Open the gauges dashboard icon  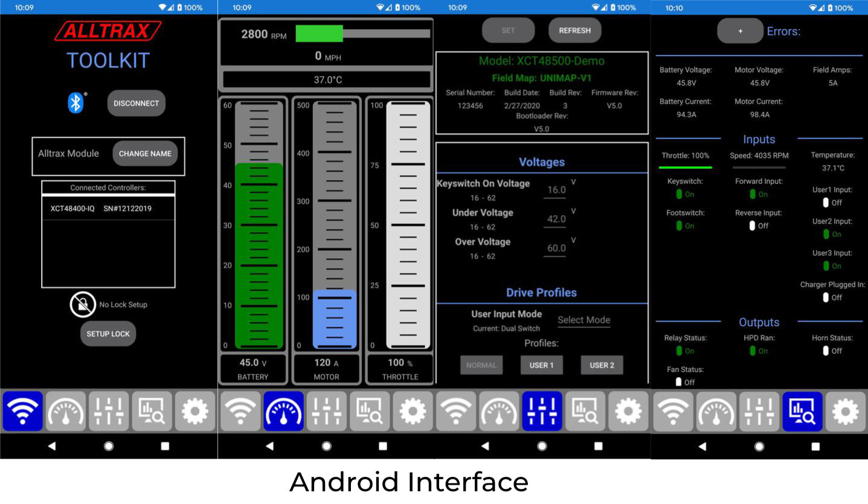point(284,411)
